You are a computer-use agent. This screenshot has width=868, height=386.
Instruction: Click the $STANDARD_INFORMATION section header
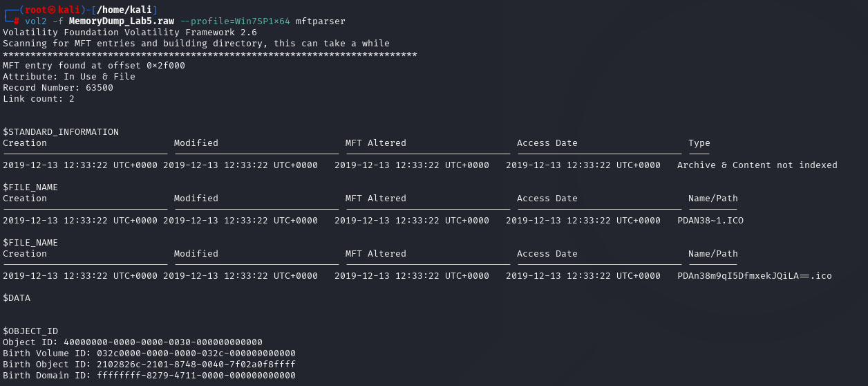61,132
